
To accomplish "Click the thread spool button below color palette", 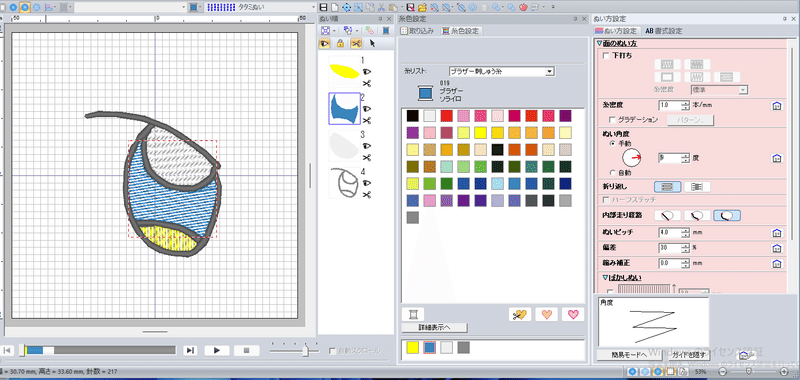I will 412,314.
